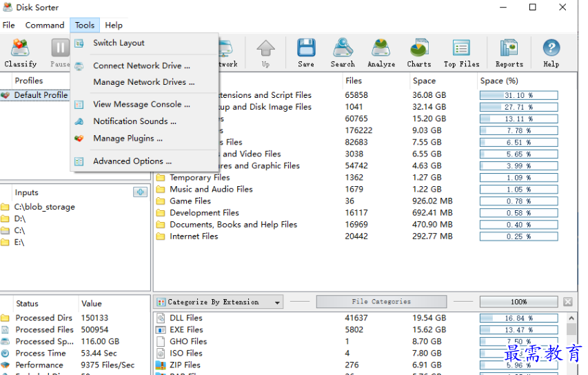Click the DLL Files type icon
The image size is (588, 375).
pos(161,318)
